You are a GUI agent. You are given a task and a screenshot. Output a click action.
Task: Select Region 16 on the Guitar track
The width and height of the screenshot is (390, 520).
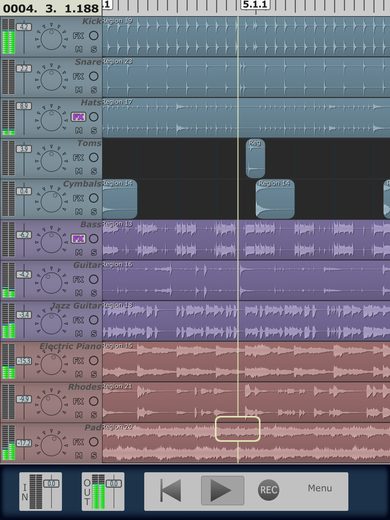tap(246, 280)
